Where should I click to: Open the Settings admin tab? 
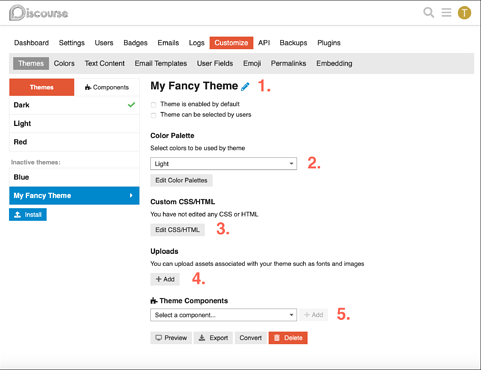coord(72,43)
